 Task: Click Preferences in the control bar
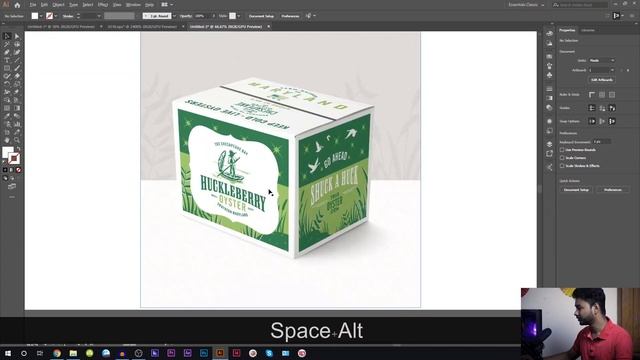[290, 16]
